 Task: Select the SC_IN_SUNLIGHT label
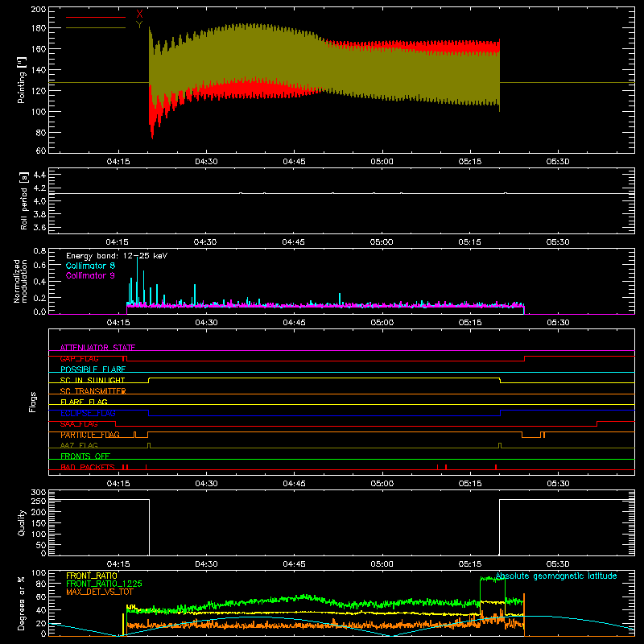[93, 380]
